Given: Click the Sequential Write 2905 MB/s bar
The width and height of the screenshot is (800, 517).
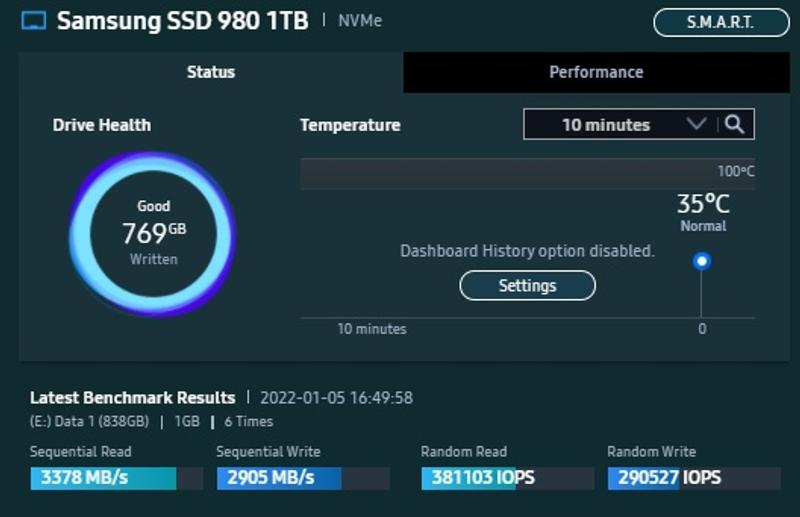Looking at the screenshot, I should [x=303, y=478].
